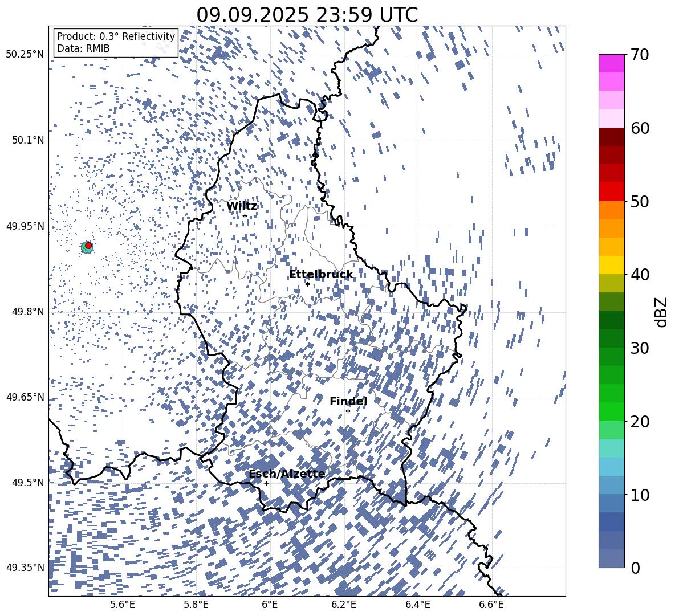Click the 49.8°N latitude label
Image resolution: width=675 pixels, height=616 pixels.
tap(28, 312)
